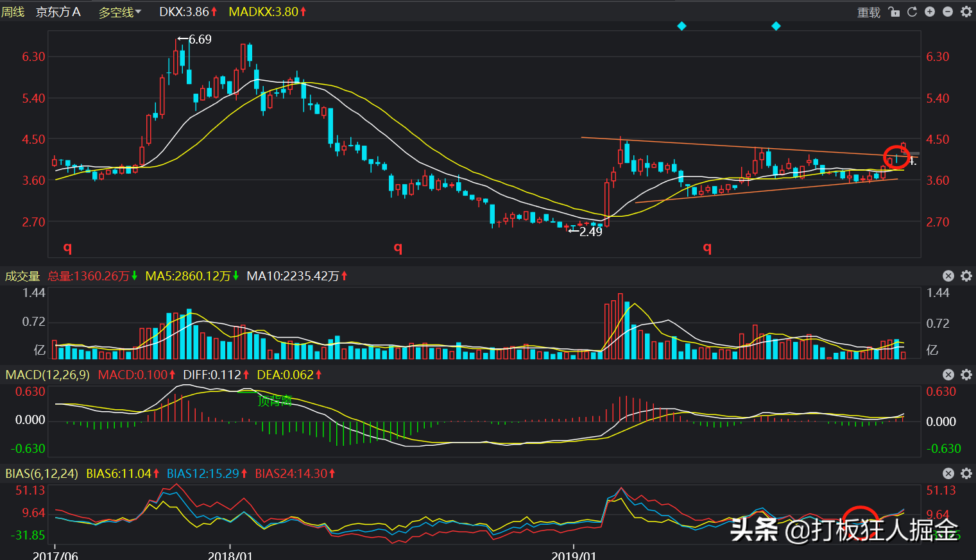Screen dimensions: 976x560
Task: Open main chart settings gear
Action: [966, 12]
